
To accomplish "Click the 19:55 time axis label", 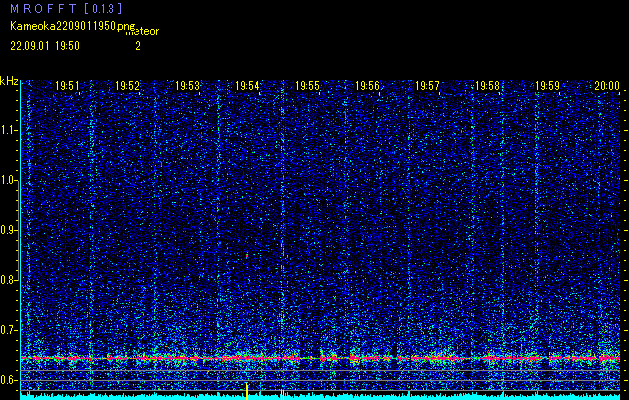I will tap(307, 85).
